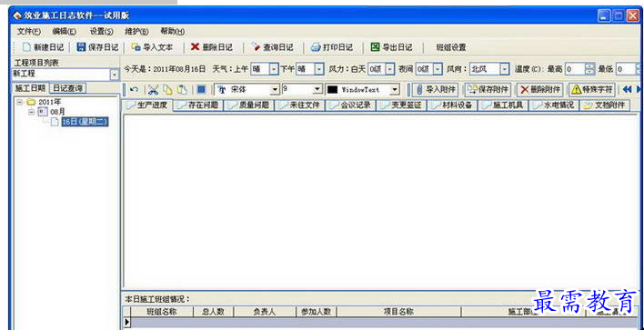Open the 白天 daytime wind force dropdown
The width and height of the screenshot is (644, 330).
pos(390,69)
